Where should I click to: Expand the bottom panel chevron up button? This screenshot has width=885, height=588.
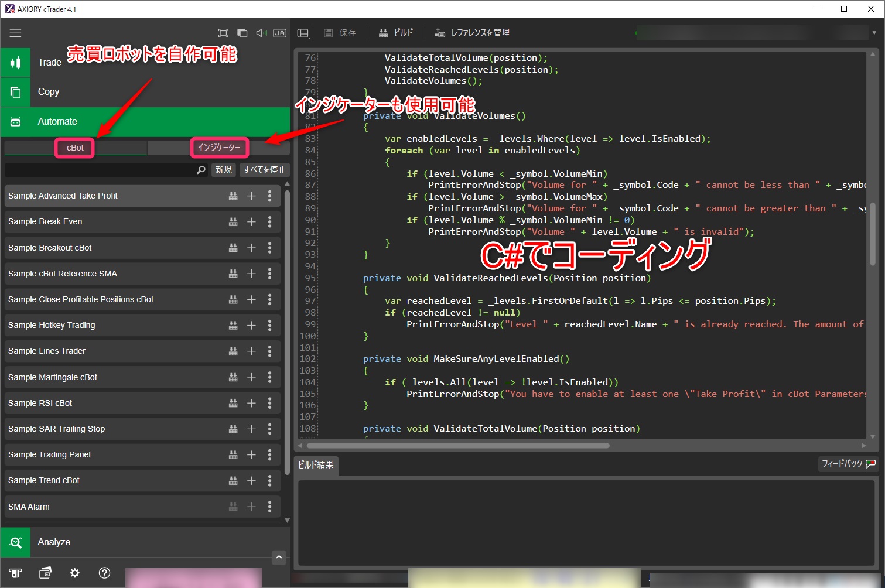coord(279,557)
